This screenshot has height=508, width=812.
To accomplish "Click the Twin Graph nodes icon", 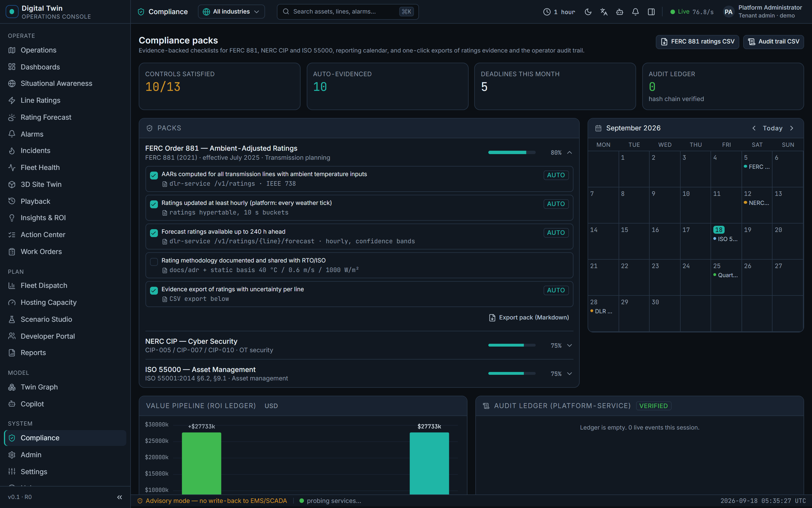I will (x=12, y=387).
